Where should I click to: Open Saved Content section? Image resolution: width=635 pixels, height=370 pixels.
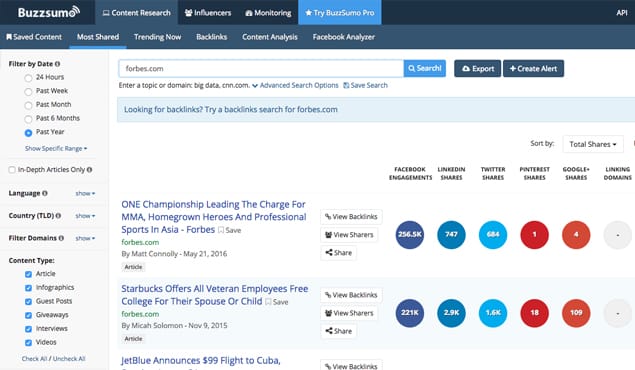[x=34, y=37]
